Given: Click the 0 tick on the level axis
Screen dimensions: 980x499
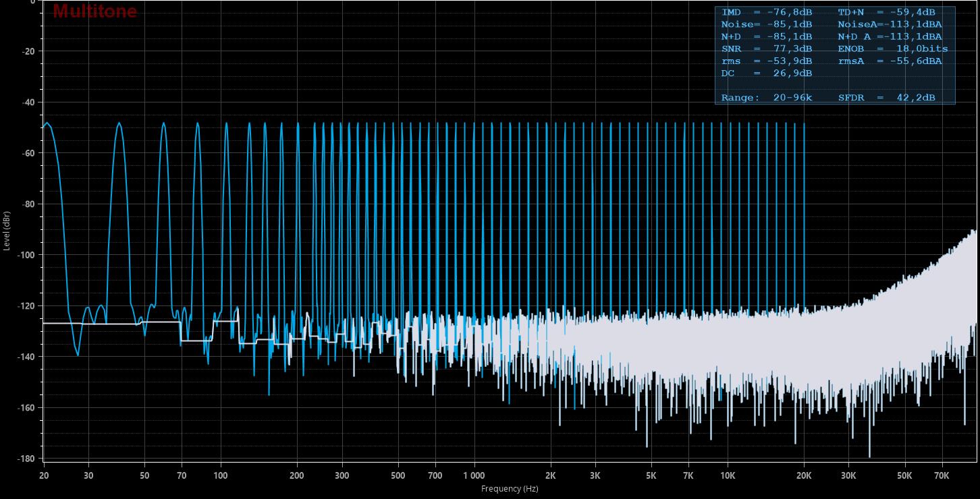Looking at the screenshot, I should tap(33, 2).
